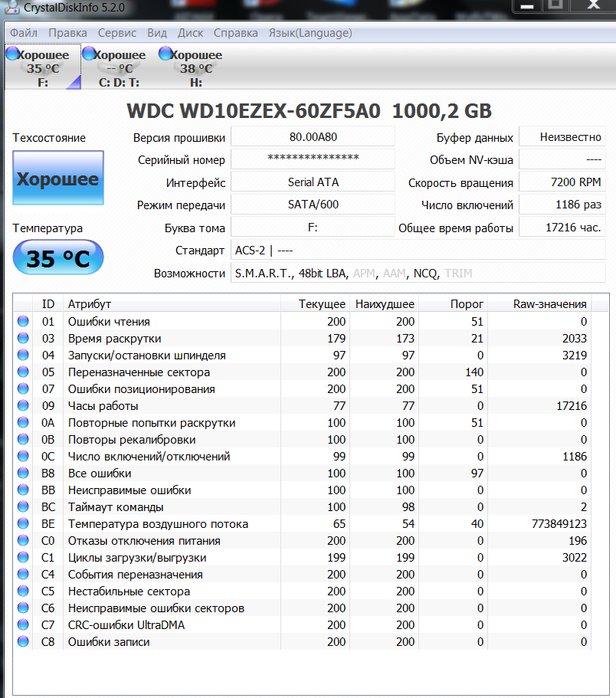Viewport: 616px width, 698px height.
Task: Click the SATA/600 transfer mode field
Action: (x=313, y=205)
